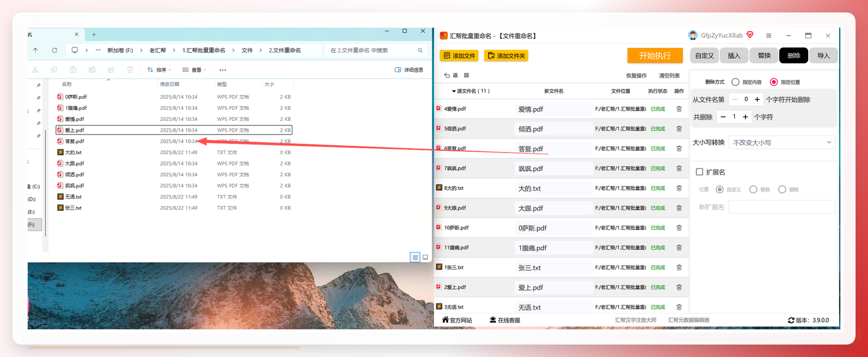
Task: Go up one folder level in Explorer
Action: point(36,50)
